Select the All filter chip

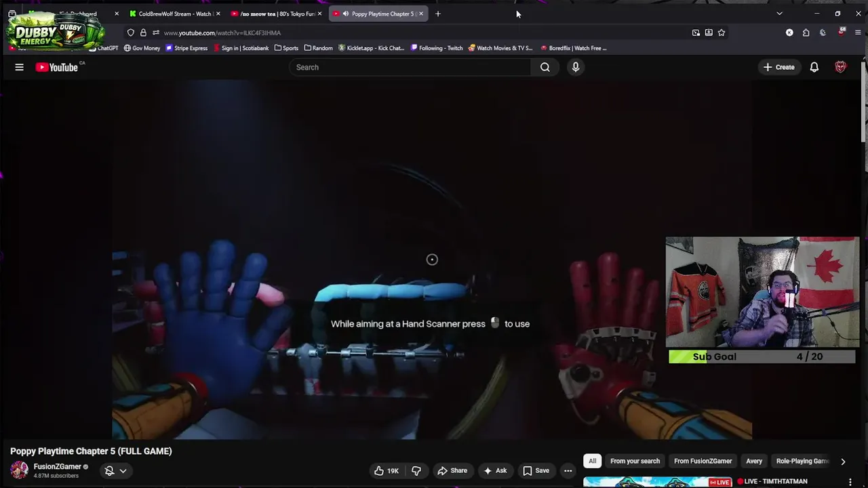click(x=592, y=461)
